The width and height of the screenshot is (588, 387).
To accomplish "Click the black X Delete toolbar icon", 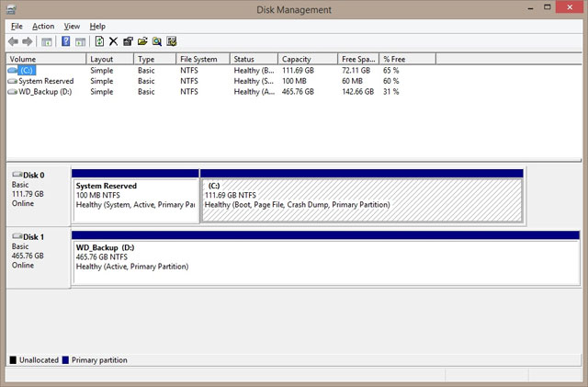I will click(x=113, y=41).
